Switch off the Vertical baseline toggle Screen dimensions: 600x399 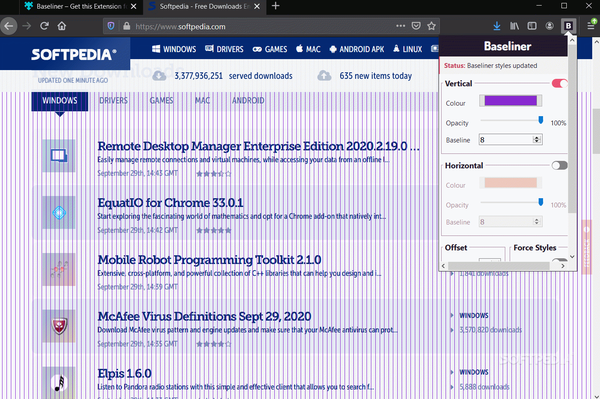click(x=559, y=83)
